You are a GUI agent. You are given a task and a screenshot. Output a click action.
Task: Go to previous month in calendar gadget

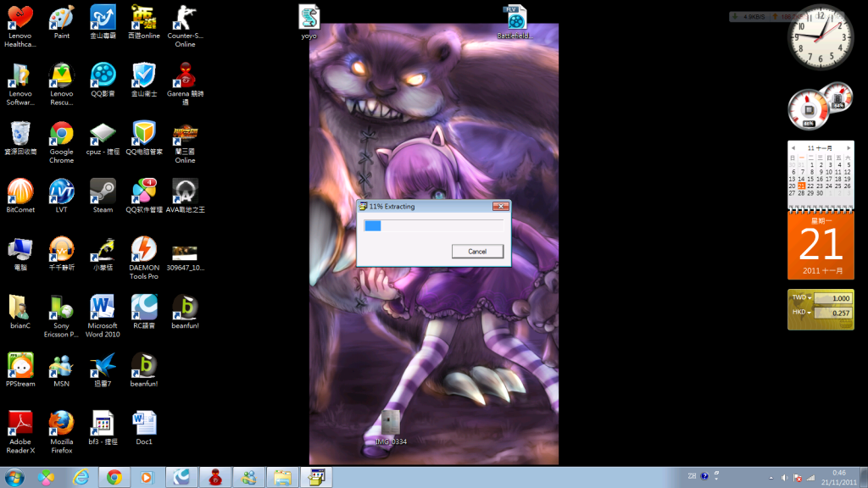793,147
